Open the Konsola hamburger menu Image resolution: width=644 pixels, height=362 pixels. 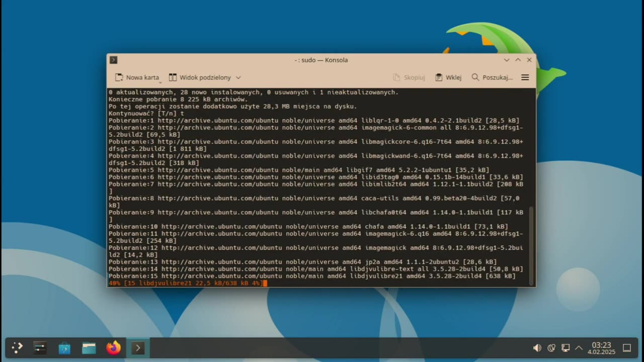pyautogui.click(x=525, y=77)
